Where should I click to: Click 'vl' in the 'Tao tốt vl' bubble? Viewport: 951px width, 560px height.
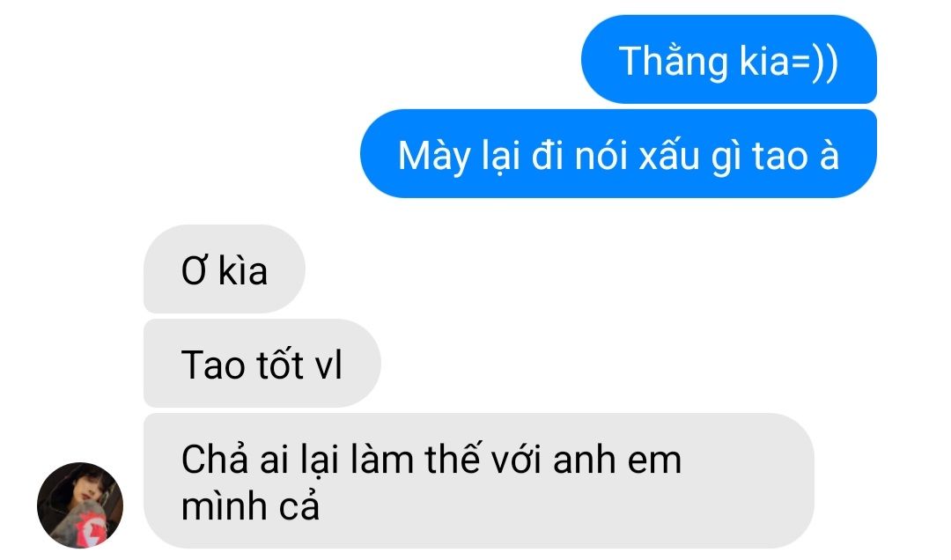[328, 364]
